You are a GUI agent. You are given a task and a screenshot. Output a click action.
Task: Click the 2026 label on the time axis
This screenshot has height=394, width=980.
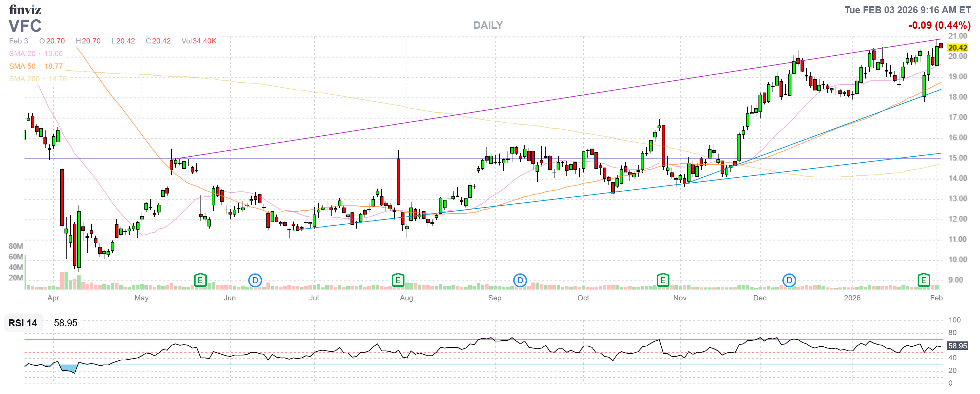pyautogui.click(x=852, y=298)
